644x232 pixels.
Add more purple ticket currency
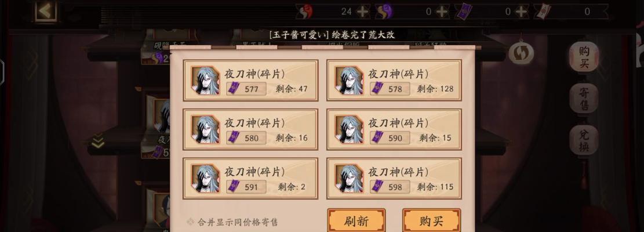coord(521,12)
